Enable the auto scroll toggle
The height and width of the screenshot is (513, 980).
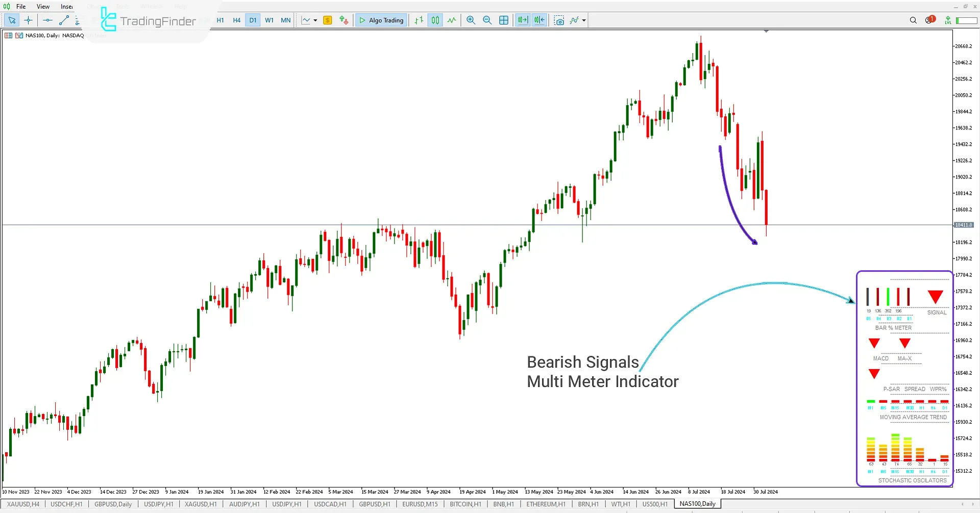[x=523, y=20]
